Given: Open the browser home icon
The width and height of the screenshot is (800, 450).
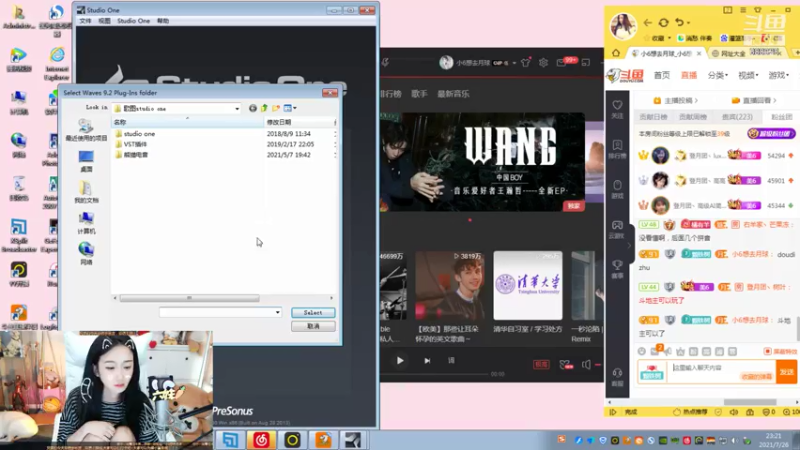Looking at the screenshot, I should pyautogui.click(x=616, y=53).
